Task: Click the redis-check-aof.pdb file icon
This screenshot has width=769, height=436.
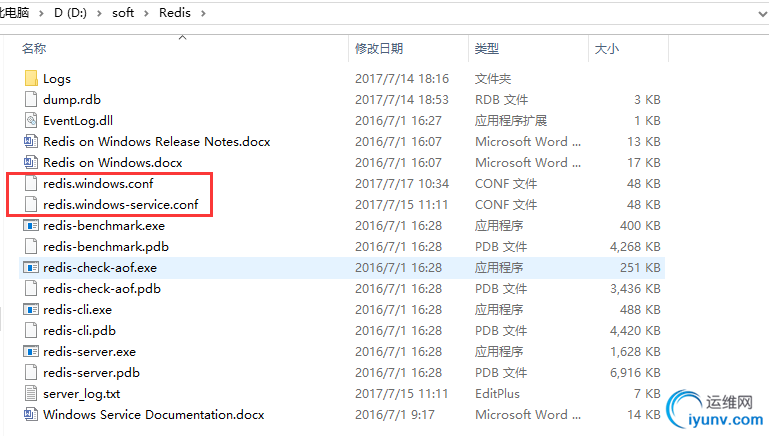Action: (31, 289)
